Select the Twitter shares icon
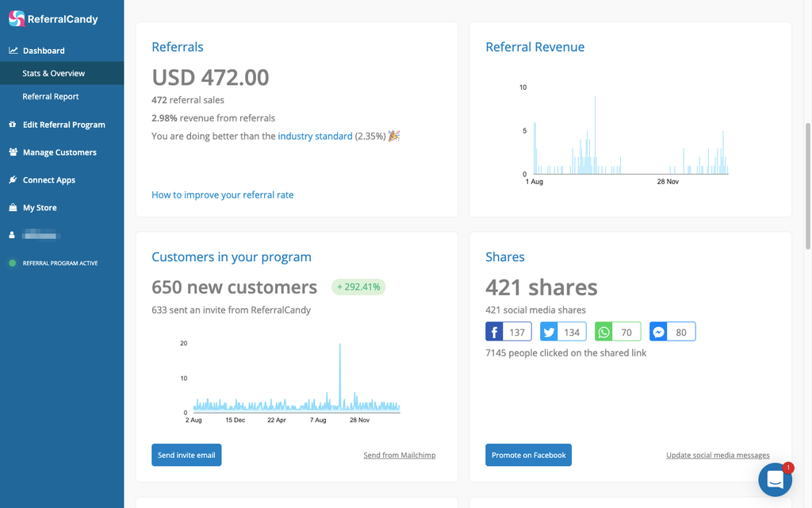The image size is (812, 508). point(549,331)
